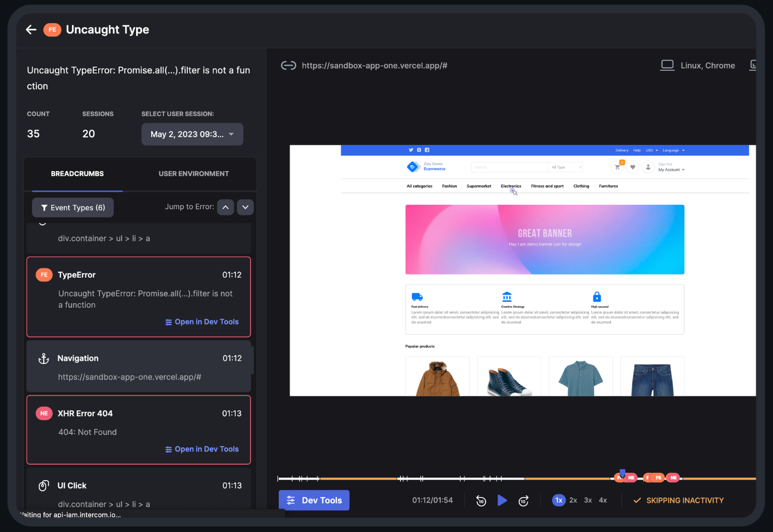Skip forward 10 seconds in replay
The image size is (773, 532).
point(523,501)
